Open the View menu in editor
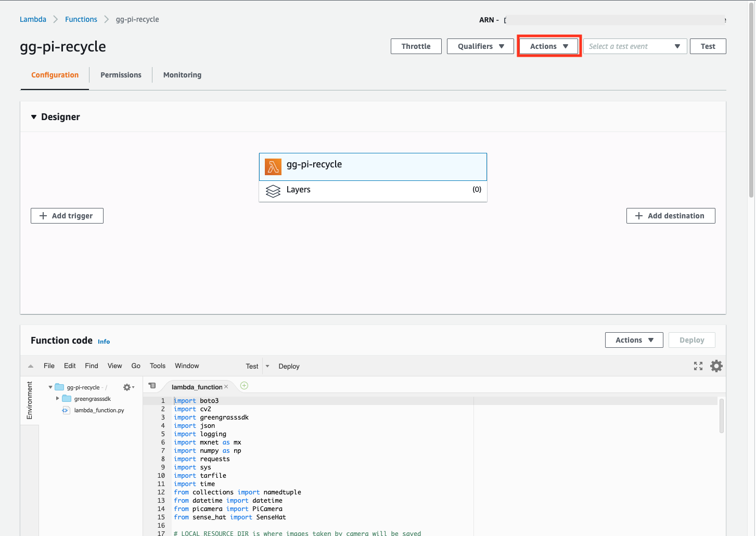 (x=114, y=366)
